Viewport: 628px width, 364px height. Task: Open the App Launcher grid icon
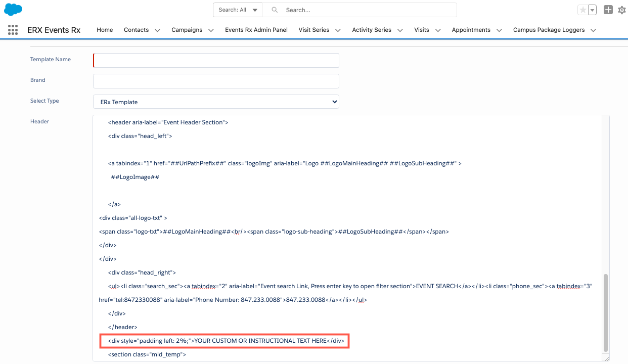[13, 30]
